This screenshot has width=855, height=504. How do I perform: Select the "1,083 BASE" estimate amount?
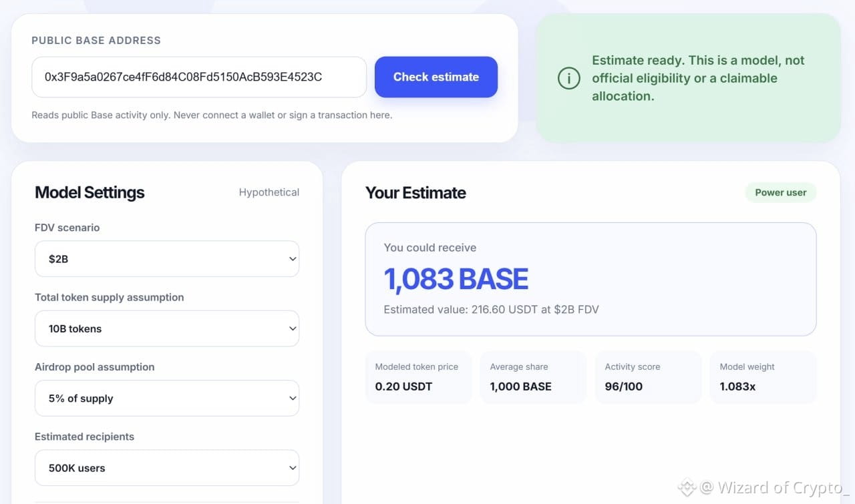[456, 279]
